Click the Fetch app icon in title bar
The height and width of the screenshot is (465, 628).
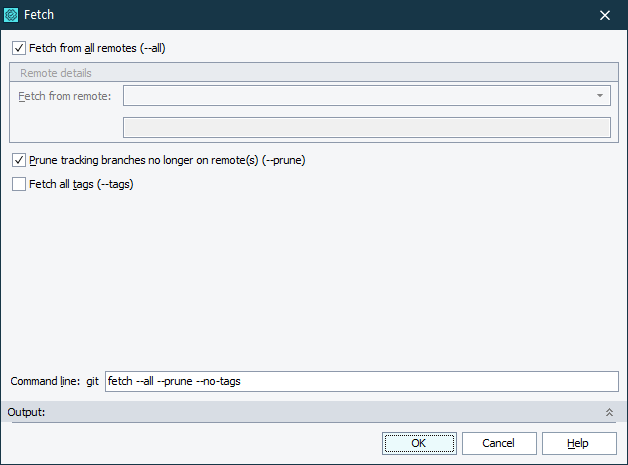point(12,15)
